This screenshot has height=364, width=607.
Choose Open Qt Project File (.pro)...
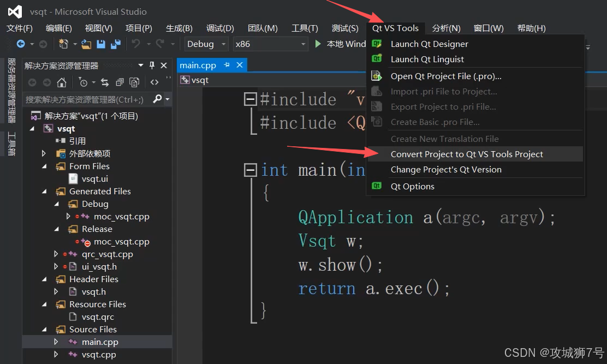[475, 76]
